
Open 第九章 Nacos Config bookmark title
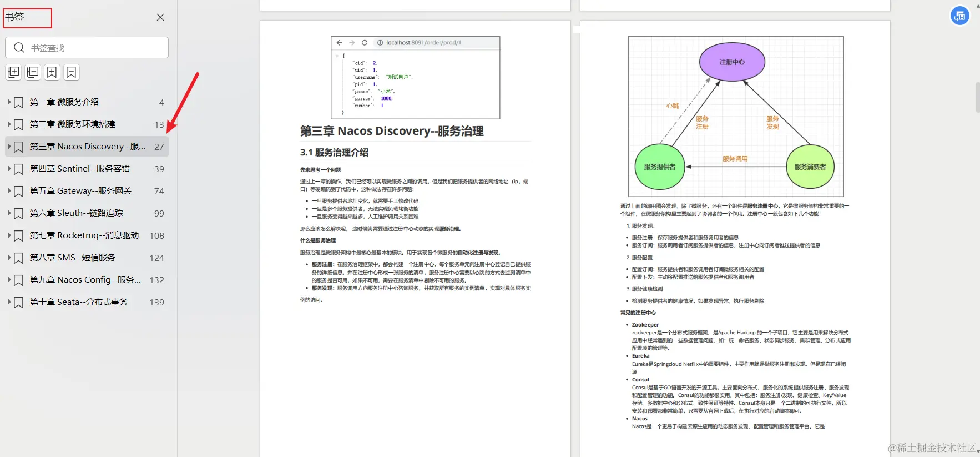pyautogui.click(x=85, y=279)
